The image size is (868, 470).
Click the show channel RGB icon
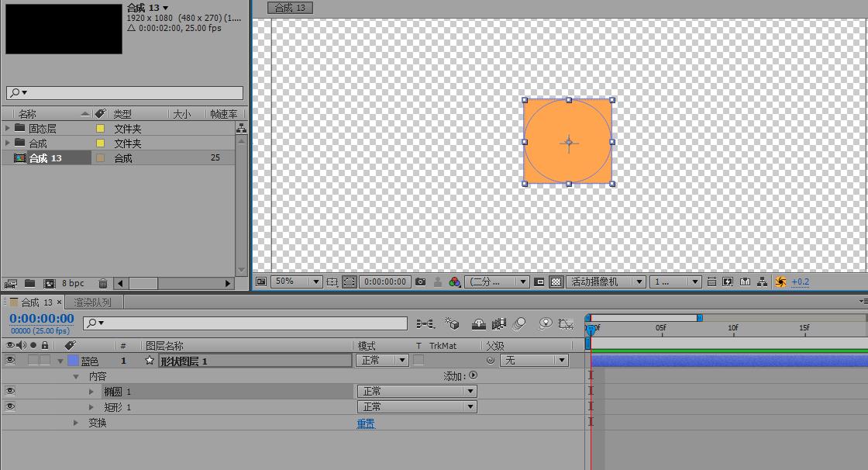coord(455,282)
